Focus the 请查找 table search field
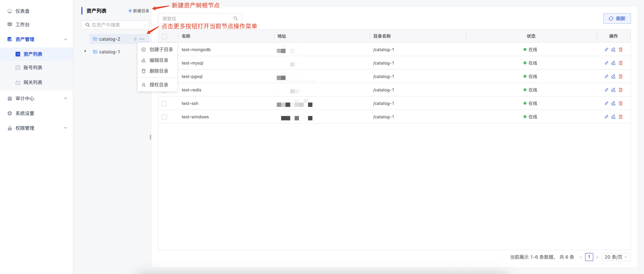This screenshot has width=644, height=274. click(x=200, y=18)
